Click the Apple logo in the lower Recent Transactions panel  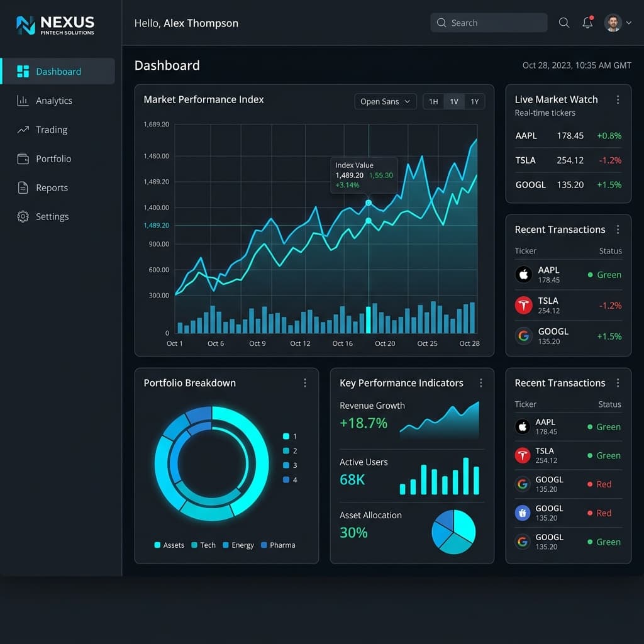coord(523,427)
